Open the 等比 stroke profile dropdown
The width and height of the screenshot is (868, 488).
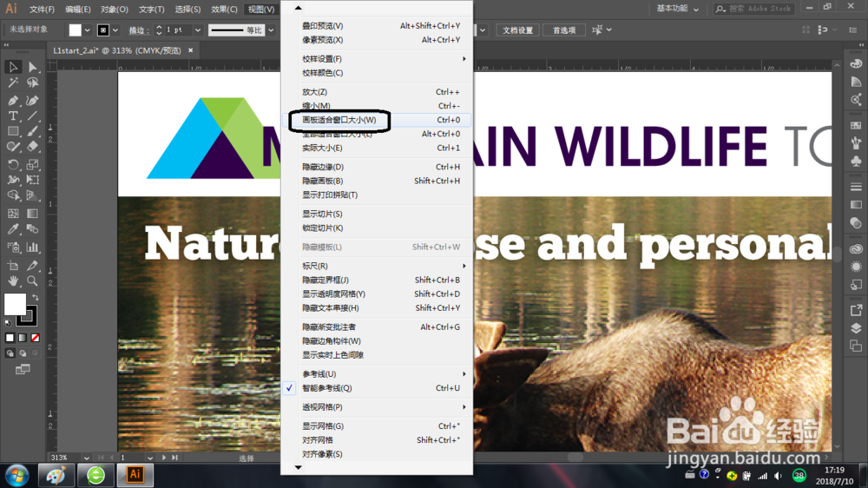271,30
